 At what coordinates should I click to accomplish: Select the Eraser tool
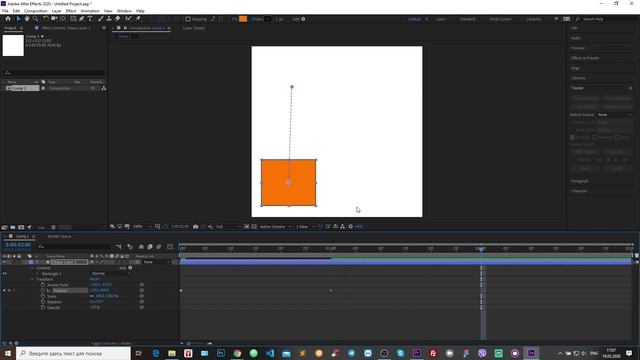[118, 19]
